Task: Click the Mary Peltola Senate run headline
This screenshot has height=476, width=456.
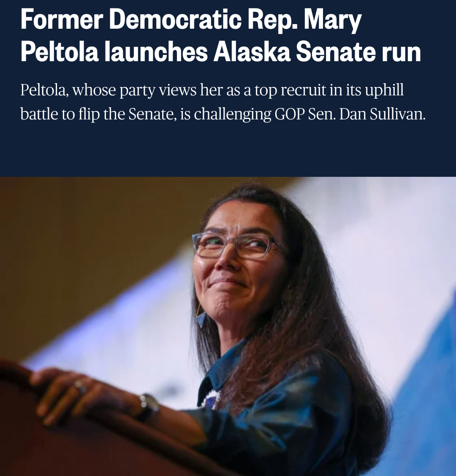Action: pyautogui.click(x=221, y=35)
